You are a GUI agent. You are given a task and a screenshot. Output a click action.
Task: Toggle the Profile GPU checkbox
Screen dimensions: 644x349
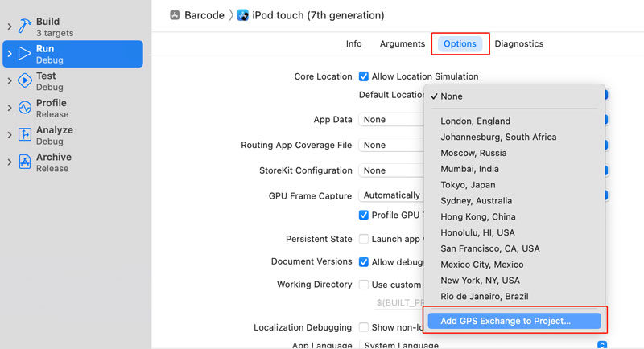click(x=364, y=215)
